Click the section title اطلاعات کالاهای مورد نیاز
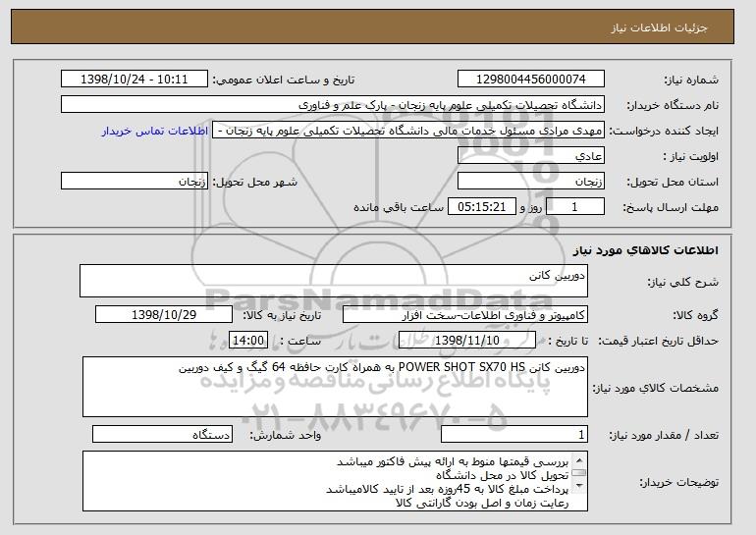This screenshot has width=756, height=535. pyautogui.click(x=646, y=250)
